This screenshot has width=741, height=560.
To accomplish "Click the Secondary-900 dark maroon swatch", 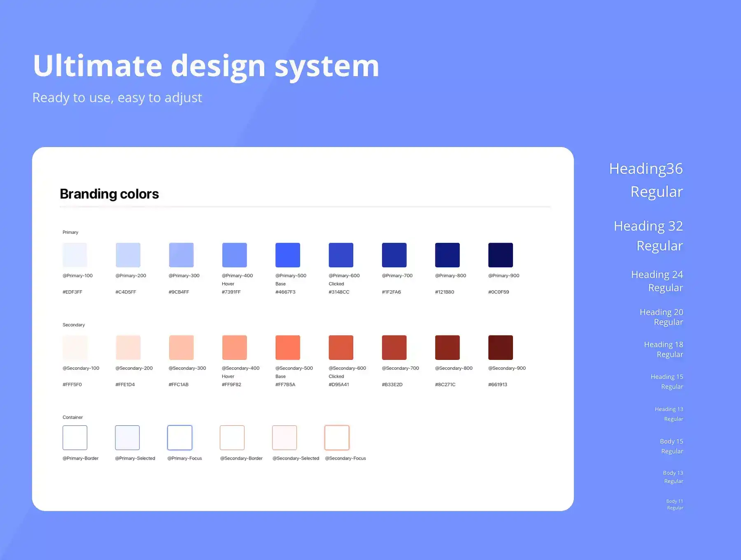I will click(x=500, y=348).
